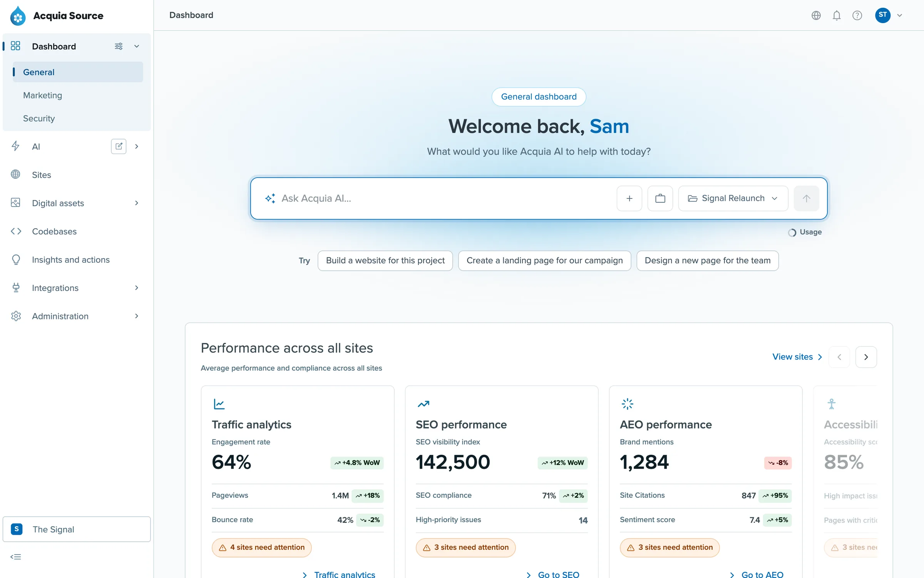
Task: Click the SEO performance trend icon
Action: [423, 404]
